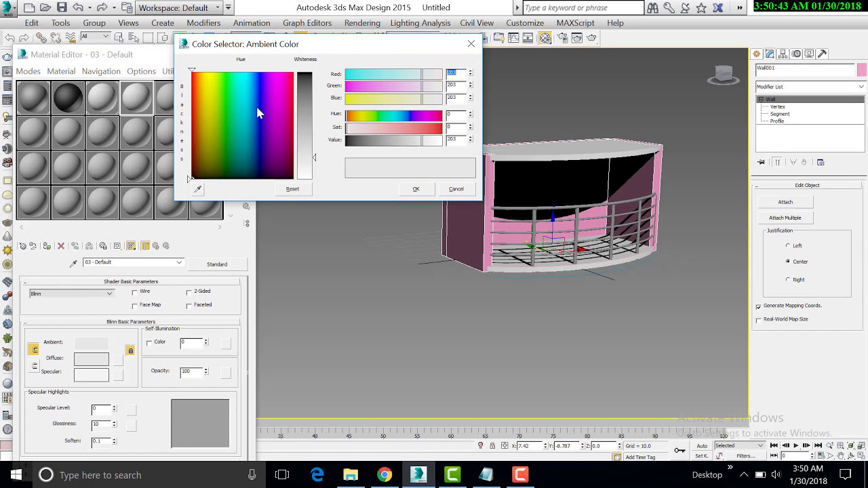This screenshot has width=868, height=488.
Task: Click the Pin Stack icon below modifier stack
Action: click(762, 162)
